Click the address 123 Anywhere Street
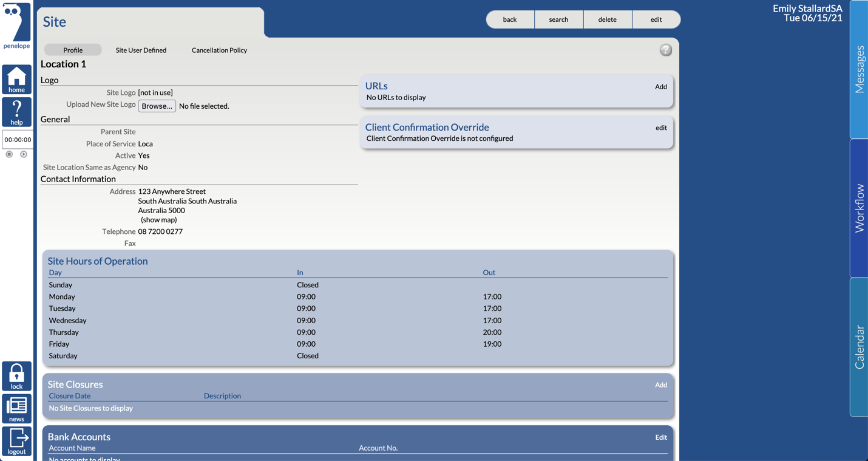Viewport: 868px width, 461px height. click(172, 191)
